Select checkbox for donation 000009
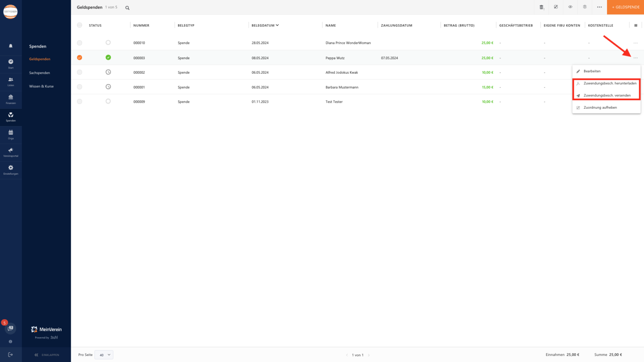This screenshot has height=362, width=644. [x=80, y=101]
